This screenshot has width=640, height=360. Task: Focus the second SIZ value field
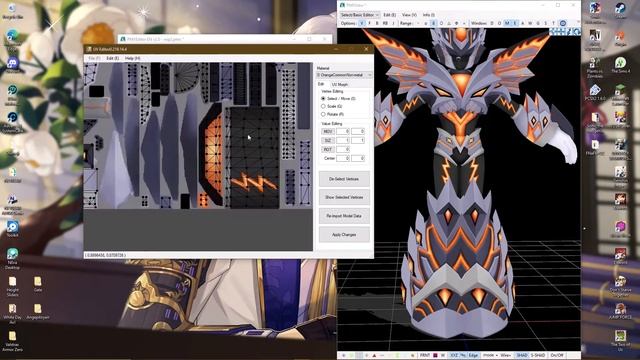pos(358,140)
